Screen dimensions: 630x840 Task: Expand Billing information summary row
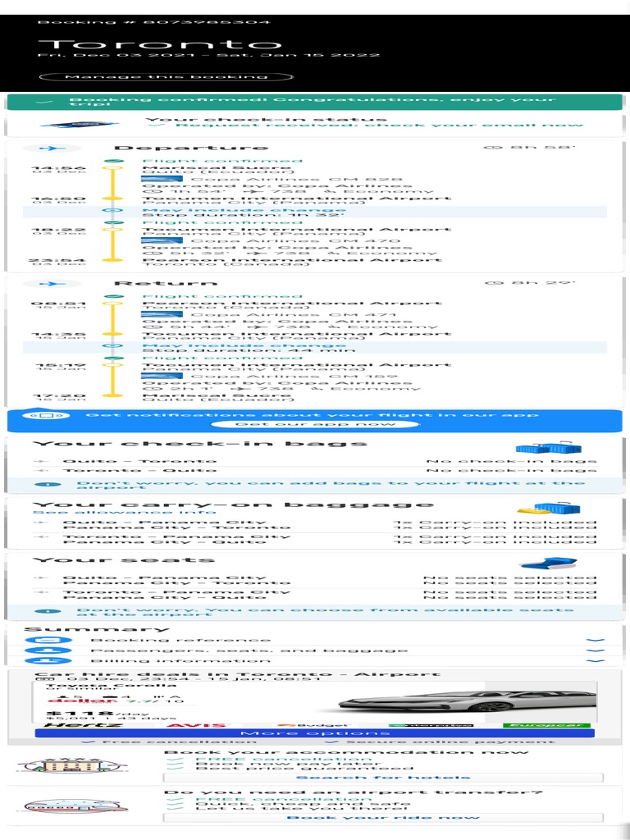tap(314, 660)
